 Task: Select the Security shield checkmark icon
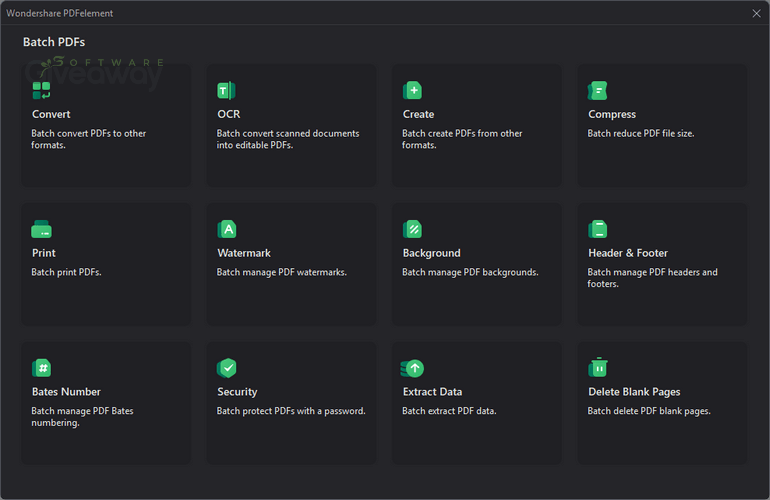(x=227, y=368)
